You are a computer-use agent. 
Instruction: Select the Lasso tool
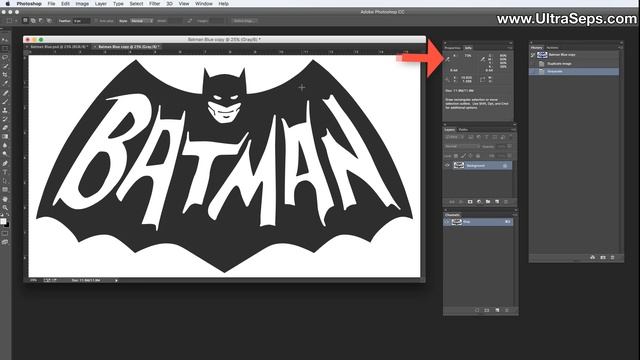click(x=5, y=57)
